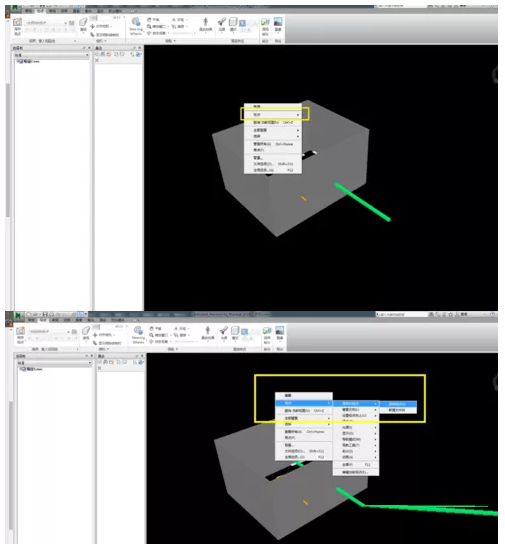Choose the Ctrl+2 entry in upper context menu
This screenshot has height=550, width=505.
click(x=273, y=123)
